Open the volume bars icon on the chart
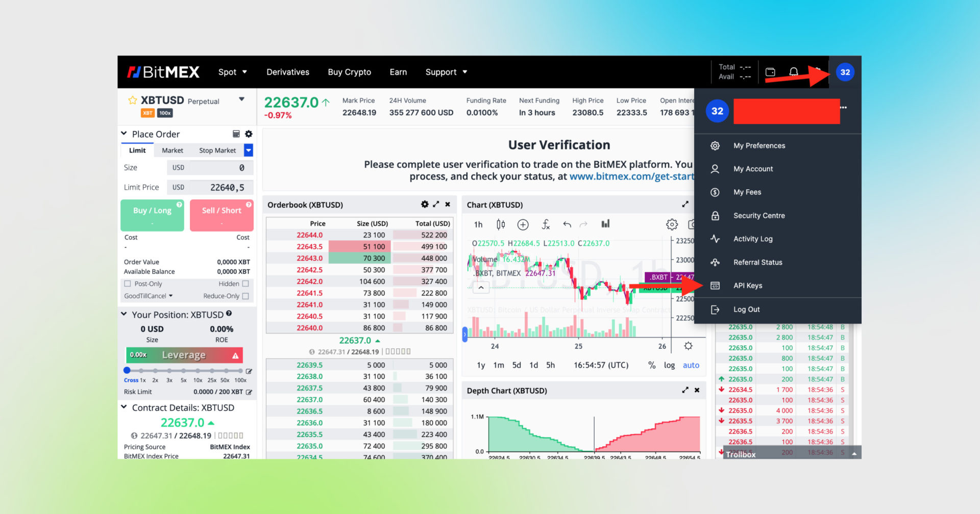980x514 pixels. tap(605, 224)
